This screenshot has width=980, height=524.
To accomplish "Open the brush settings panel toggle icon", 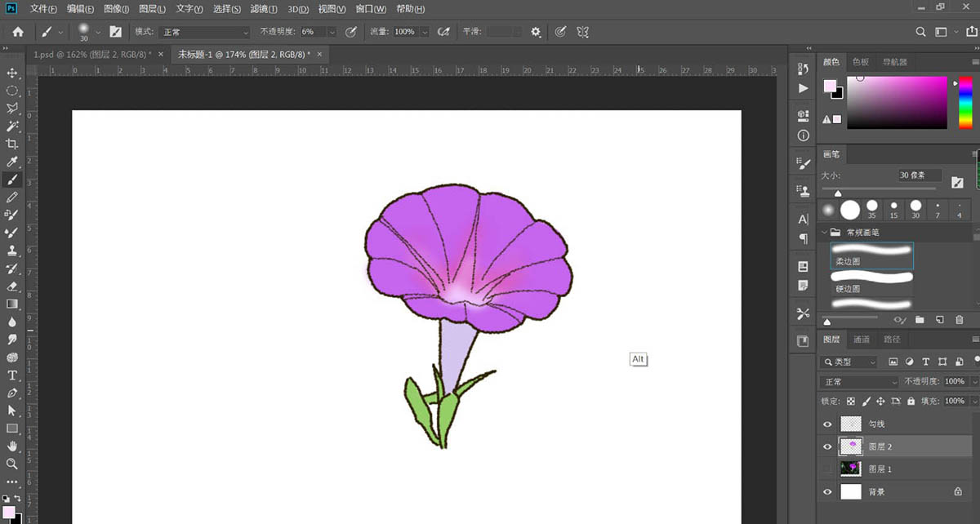I will (115, 32).
